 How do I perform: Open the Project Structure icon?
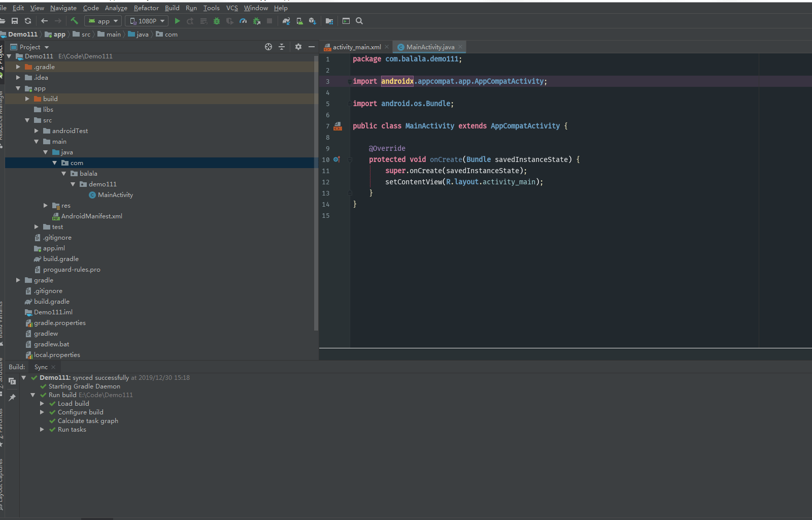click(329, 21)
